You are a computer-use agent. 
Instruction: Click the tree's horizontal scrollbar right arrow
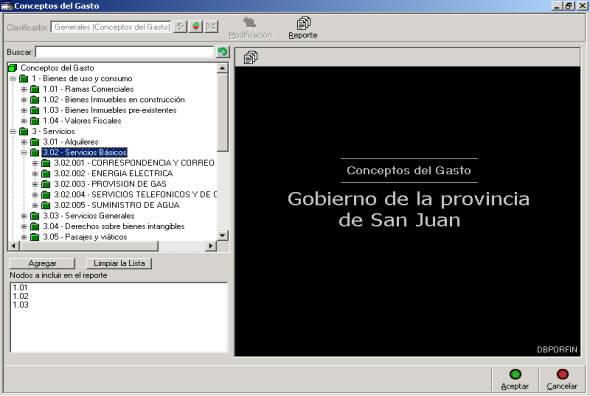coord(211,246)
